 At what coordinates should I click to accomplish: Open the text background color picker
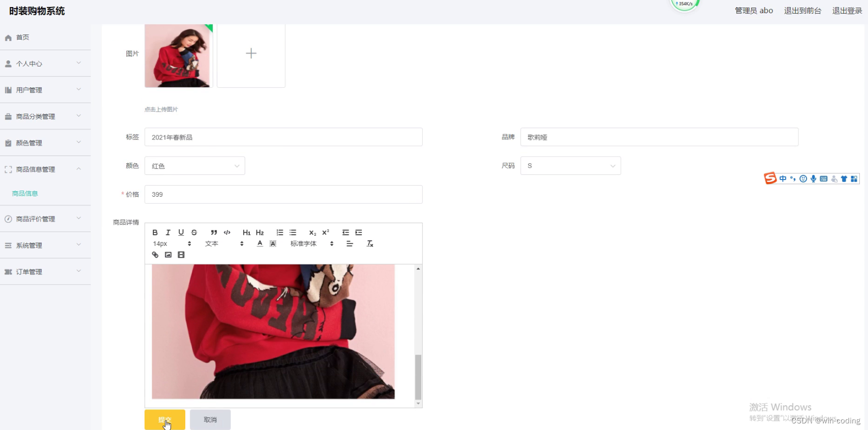[273, 243]
